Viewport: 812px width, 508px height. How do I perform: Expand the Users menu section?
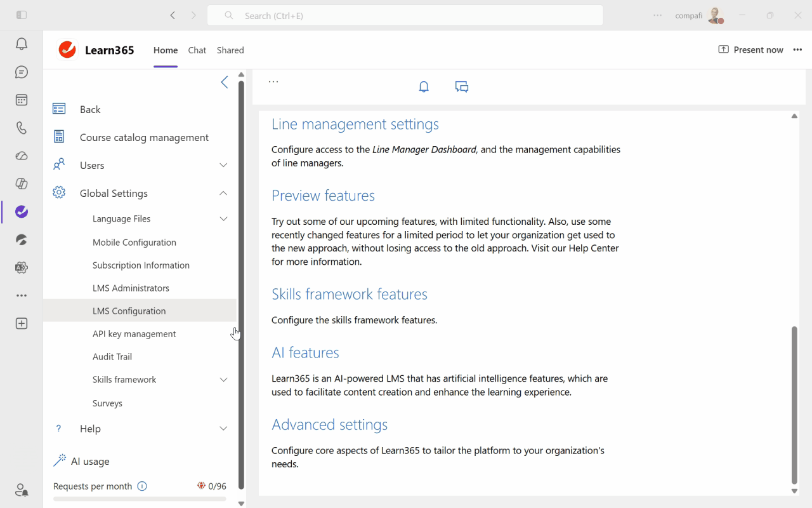click(223, 165)
